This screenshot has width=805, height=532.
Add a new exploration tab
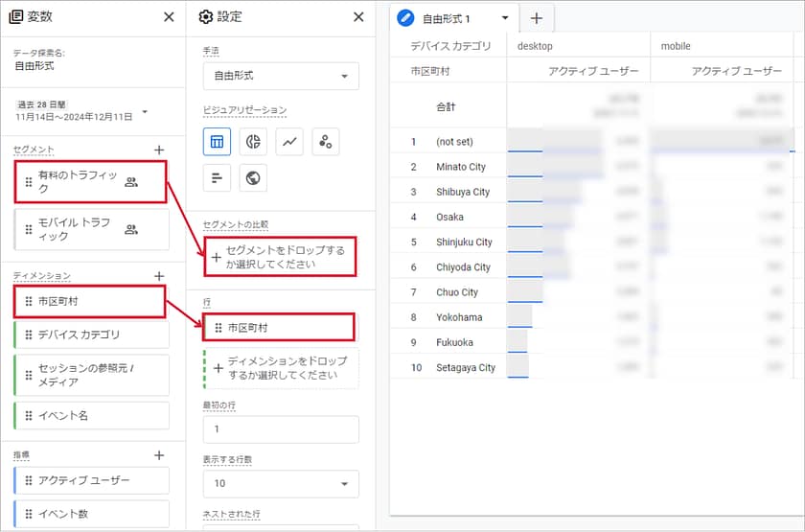tap(536, 17)
